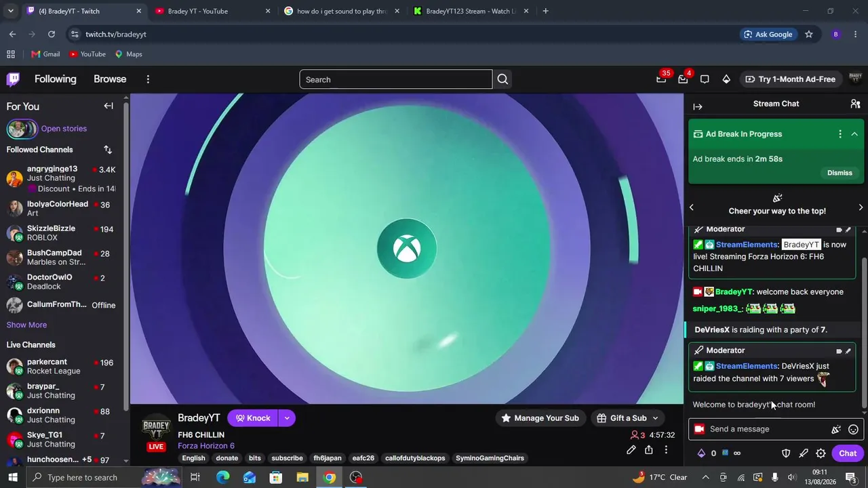The height and width of the screenshot is (488, 868).
Task: Click the Ask Google button
Action: pyautogui.click(x=768, y=35)
